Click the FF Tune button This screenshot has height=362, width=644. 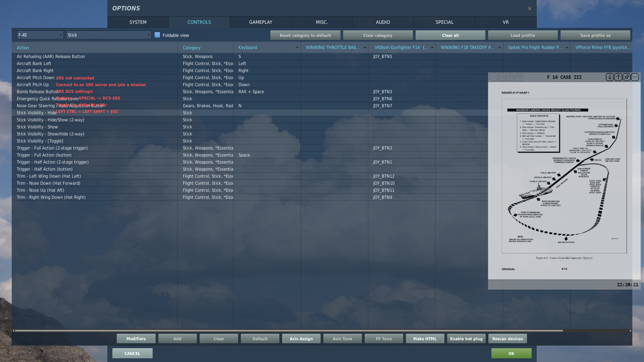click(x=384, y=339)
